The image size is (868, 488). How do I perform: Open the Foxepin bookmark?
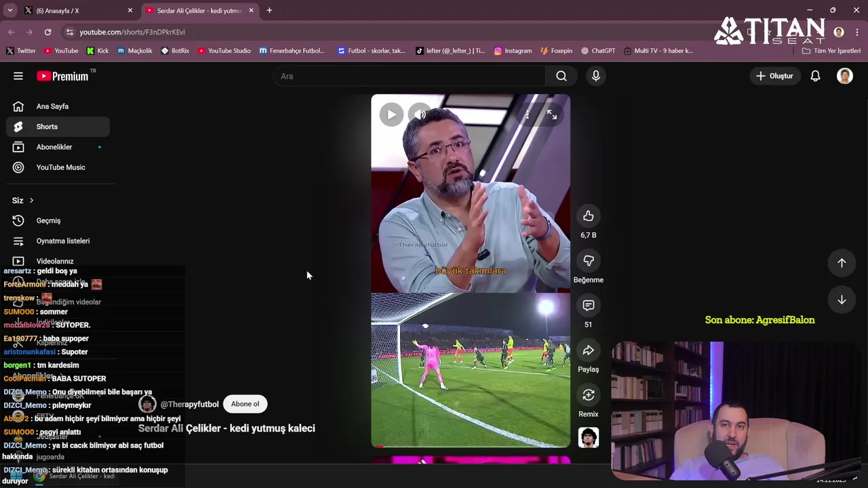(x=556, y=51)
